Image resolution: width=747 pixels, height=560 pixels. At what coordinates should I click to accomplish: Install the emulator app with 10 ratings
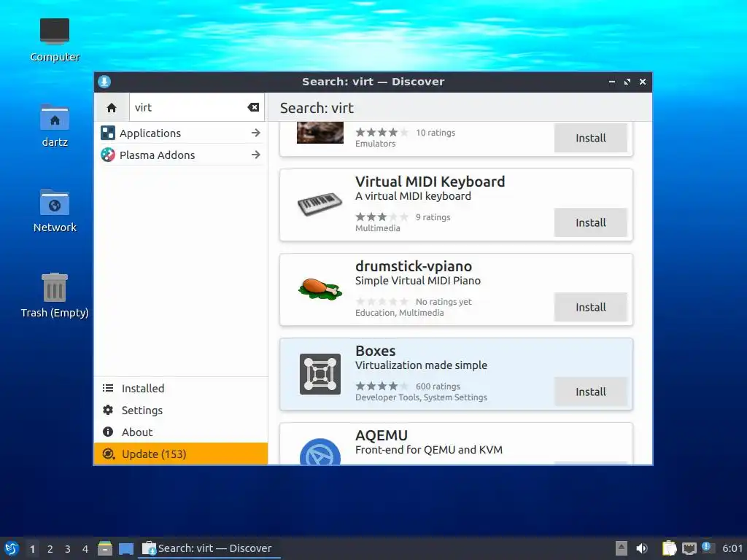pyautogui.click(x=591, y=138)
